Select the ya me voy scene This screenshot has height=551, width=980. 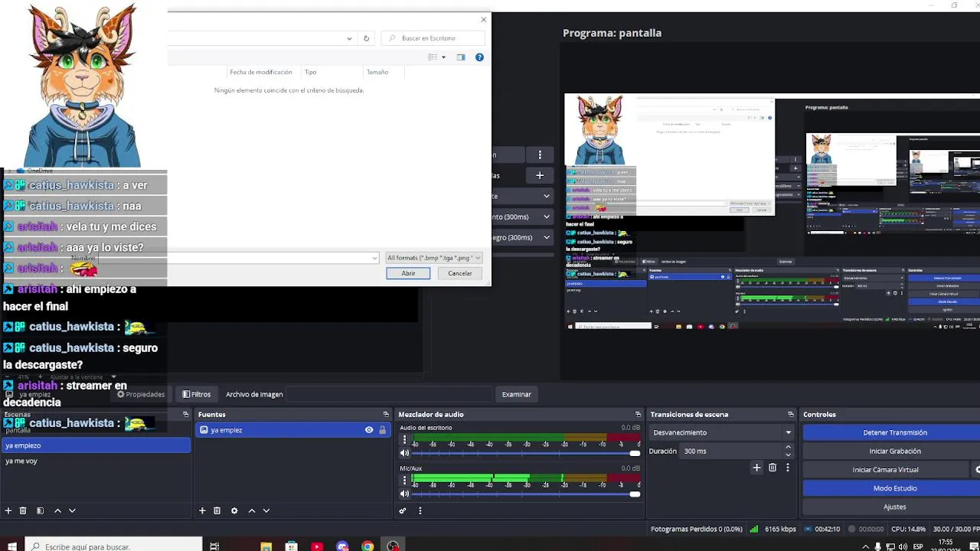(x=95, y=461)
